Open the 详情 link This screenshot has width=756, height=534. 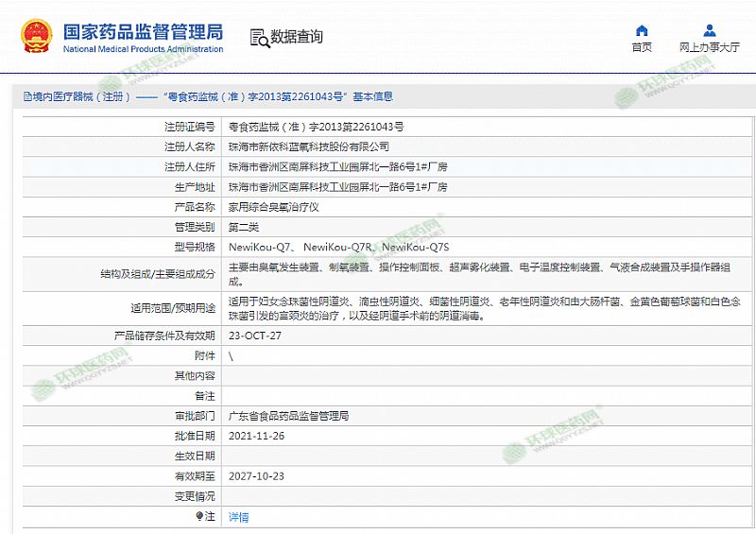(239, 517)
